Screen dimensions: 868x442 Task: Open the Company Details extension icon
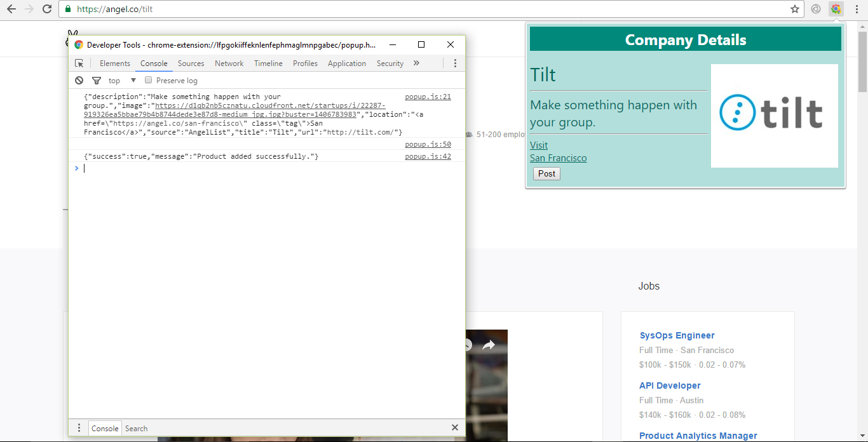tap(836, 9)
